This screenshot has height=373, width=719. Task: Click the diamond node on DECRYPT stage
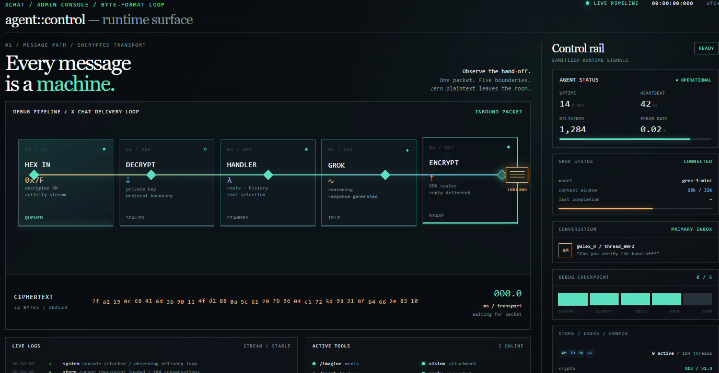(151, 175)
